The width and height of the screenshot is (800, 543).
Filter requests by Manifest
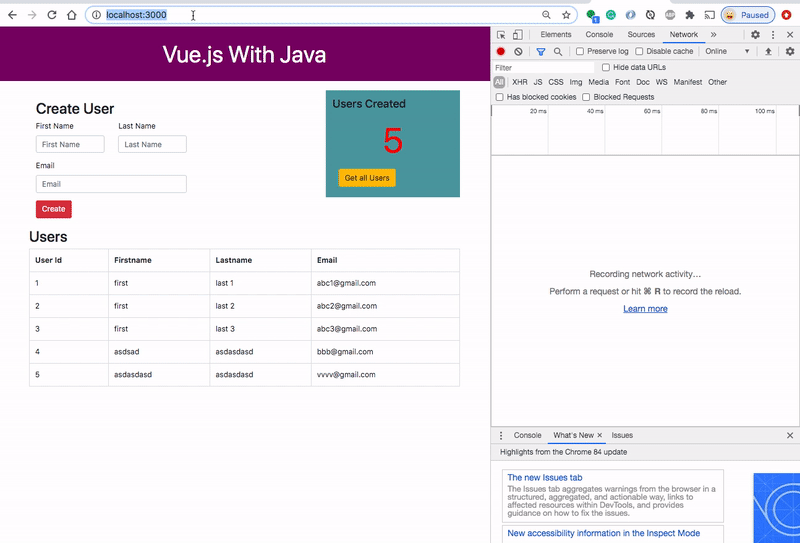tap(688, 82)
